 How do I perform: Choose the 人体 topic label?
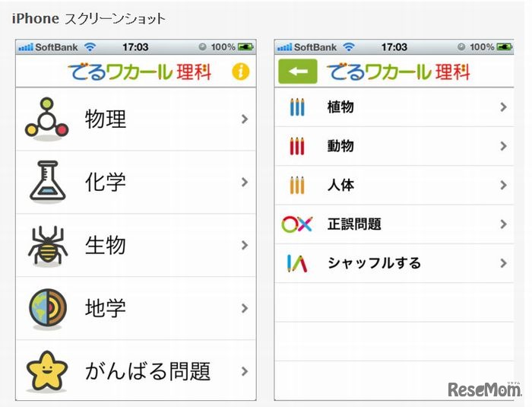point(340,185)
